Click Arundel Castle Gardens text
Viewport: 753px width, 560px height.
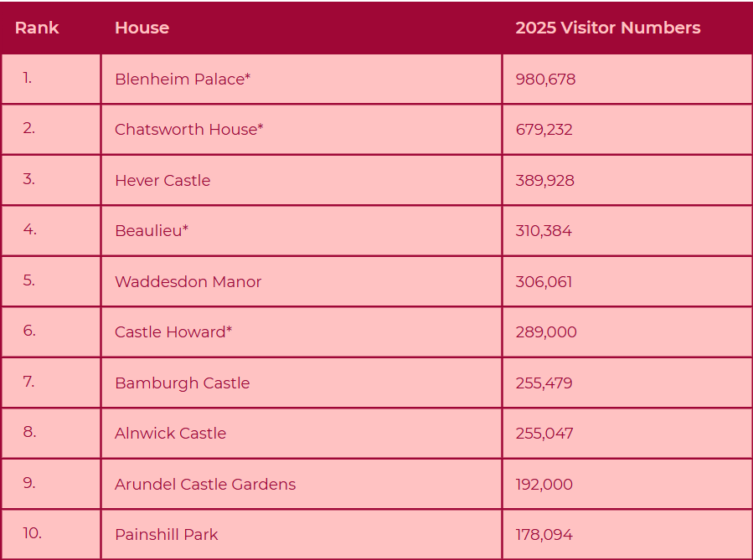(205, 485)
